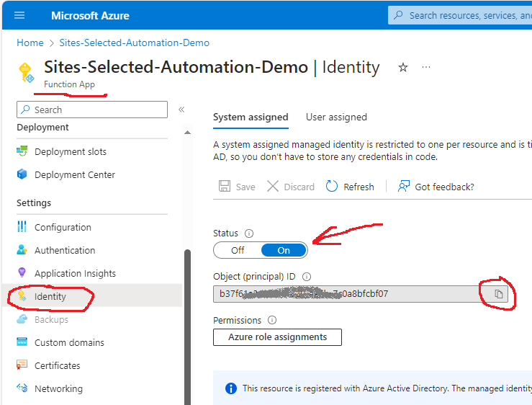The image size is (532, 405).
Task: Open the more options ellipsis menu
Action: 426,67
